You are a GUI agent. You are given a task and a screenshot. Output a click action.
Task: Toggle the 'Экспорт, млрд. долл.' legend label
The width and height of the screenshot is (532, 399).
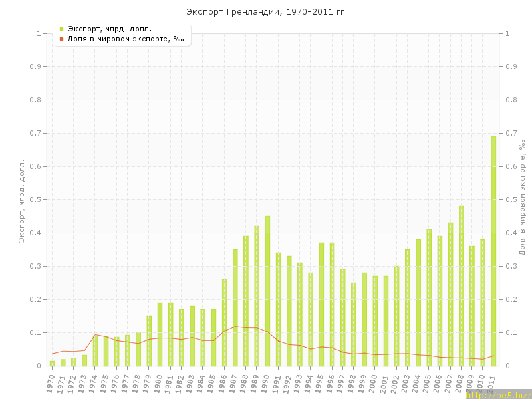(x=110, y=29)
